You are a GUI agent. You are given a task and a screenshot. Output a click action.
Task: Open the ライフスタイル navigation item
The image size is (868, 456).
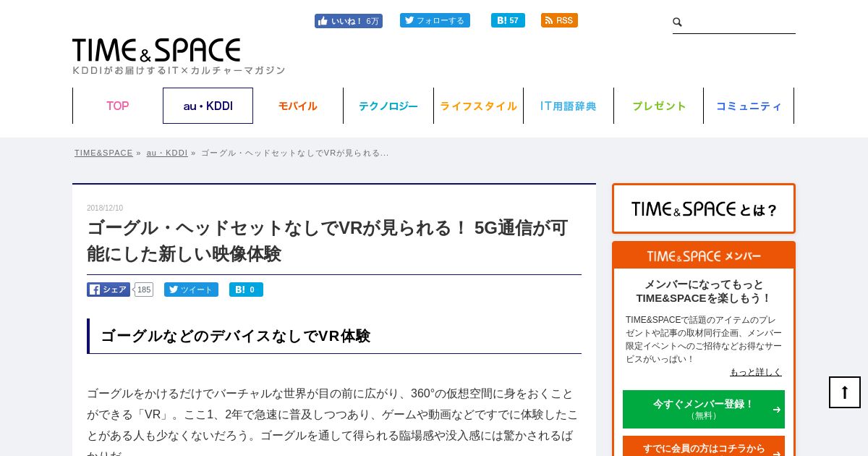pyautogui.click(x=478, y=106)
